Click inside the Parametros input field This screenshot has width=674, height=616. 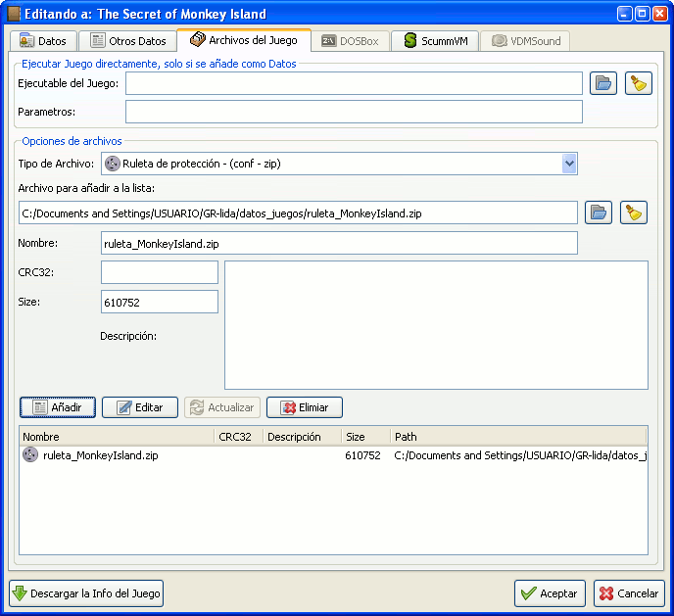point(353,112)
